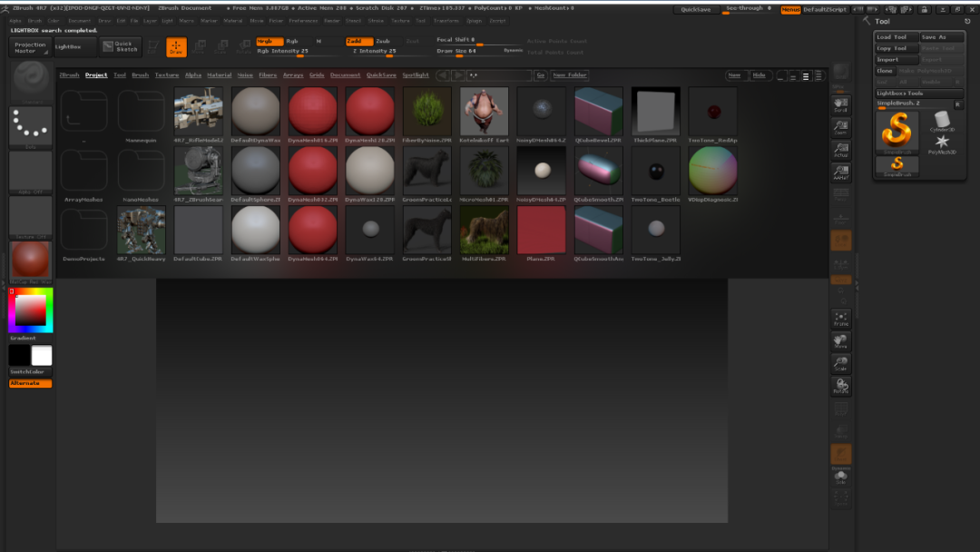980x552 pixels.
Task: Pick a color in the color picker
Action: point(31,310)
